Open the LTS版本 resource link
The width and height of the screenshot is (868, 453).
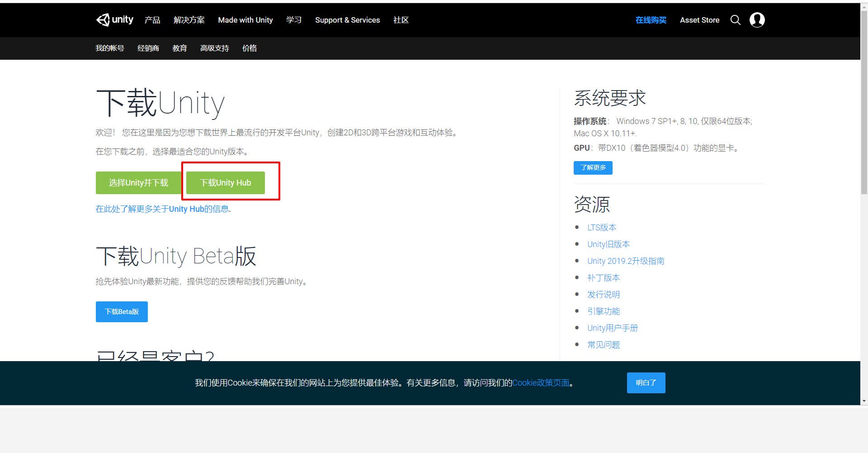click(x=602, y=228)
